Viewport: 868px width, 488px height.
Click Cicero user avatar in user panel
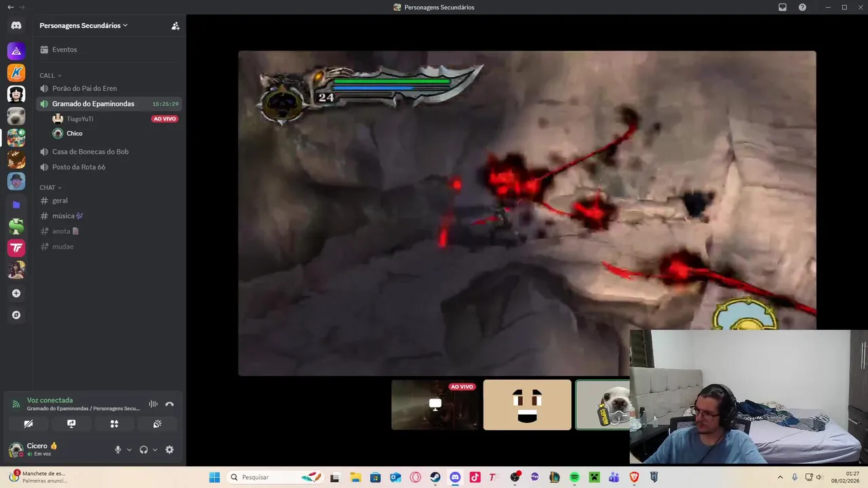pos(16,449)
